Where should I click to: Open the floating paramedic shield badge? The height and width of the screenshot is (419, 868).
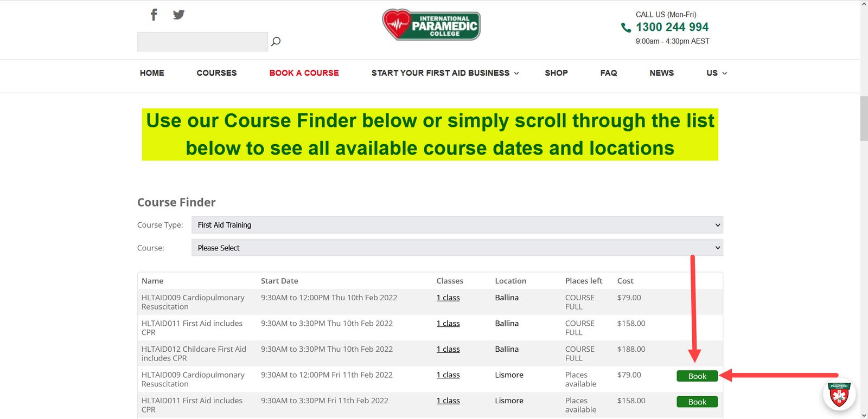pos(839,394)
